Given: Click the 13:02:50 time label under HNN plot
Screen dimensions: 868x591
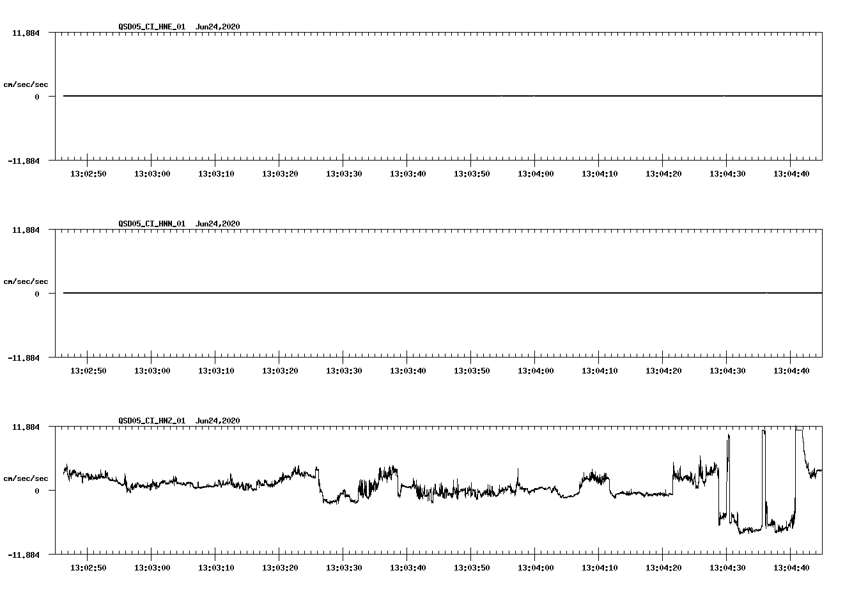Looking at the screenshot, I should coord(88,371).
